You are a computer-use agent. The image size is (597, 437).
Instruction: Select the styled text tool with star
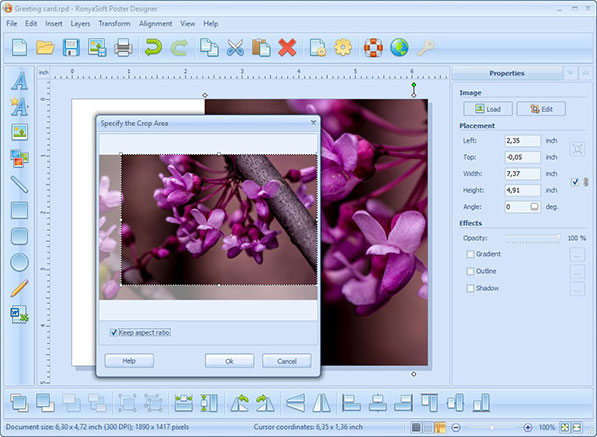click(19, 107)
